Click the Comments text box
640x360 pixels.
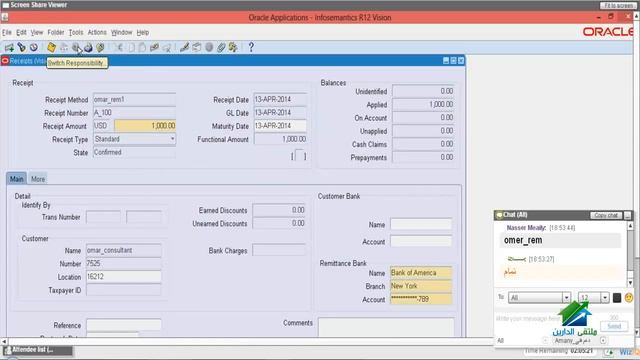(x=386, y=328)
